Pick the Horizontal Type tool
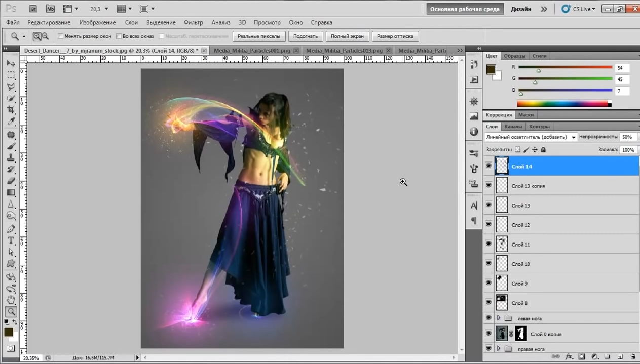640x364 pixels. pyautogui.click(x=11, y=240)
